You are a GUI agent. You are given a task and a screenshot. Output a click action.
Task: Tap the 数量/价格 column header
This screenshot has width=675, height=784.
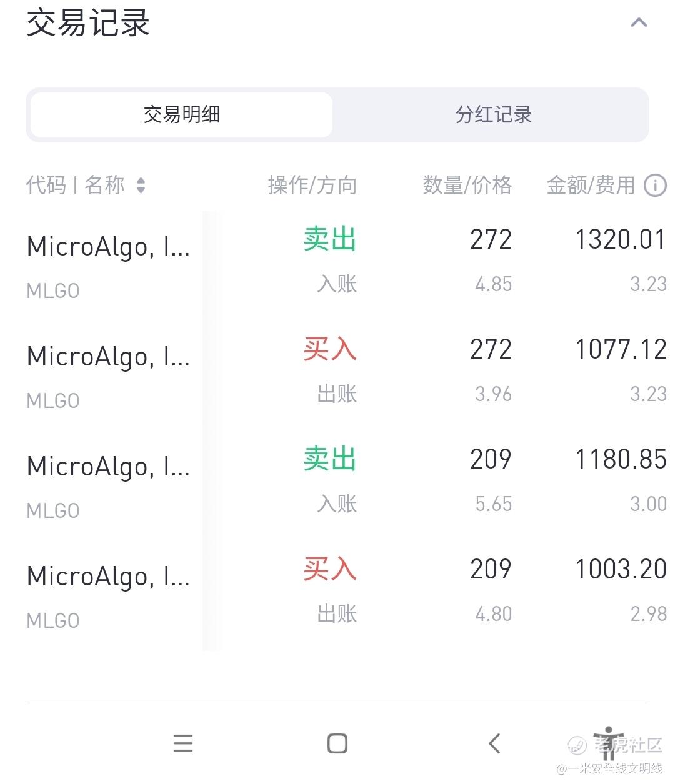tap(467, 186)
